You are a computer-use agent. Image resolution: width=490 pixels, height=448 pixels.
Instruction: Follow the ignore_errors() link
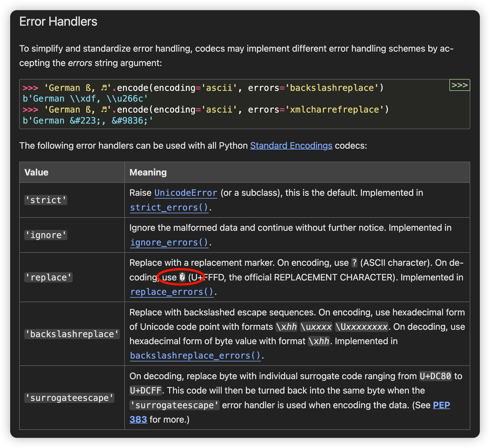pos(169,242)
